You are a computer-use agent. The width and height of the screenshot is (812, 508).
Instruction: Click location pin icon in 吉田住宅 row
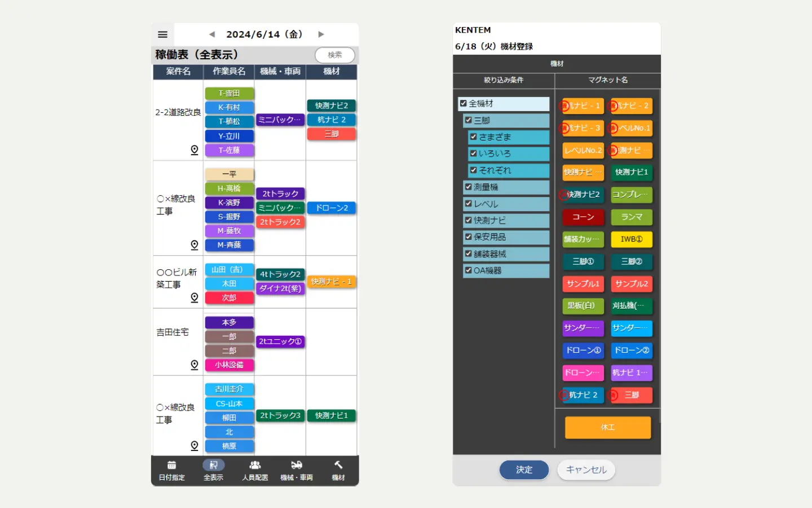[195, 365]
